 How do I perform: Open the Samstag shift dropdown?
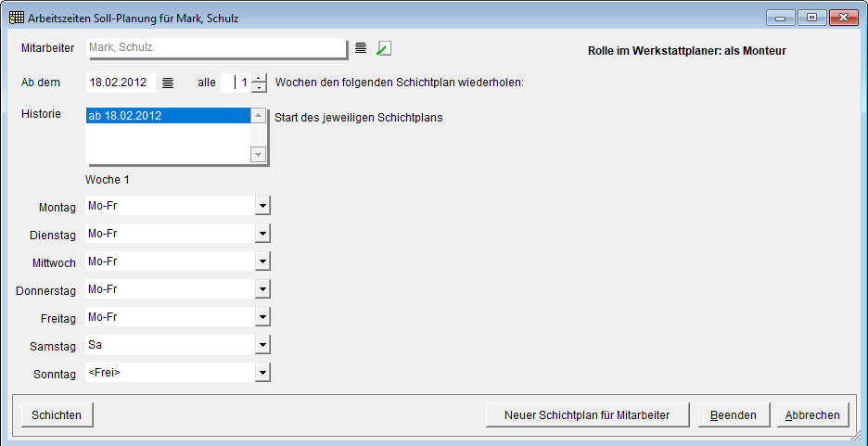coord(263,345)
